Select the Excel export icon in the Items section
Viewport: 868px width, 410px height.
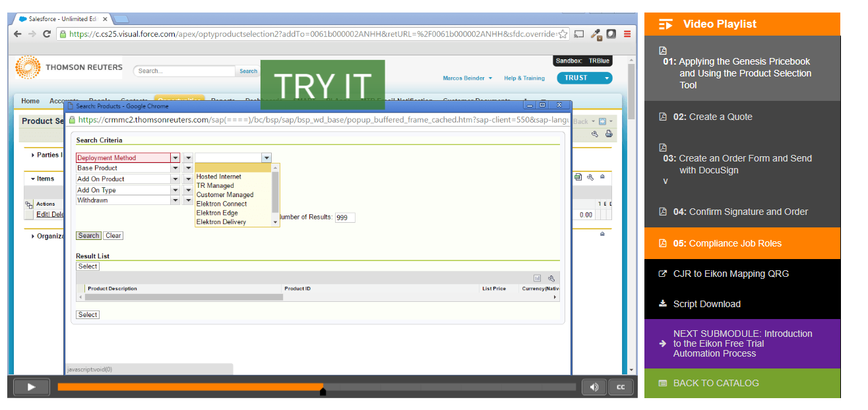[578, 178]
